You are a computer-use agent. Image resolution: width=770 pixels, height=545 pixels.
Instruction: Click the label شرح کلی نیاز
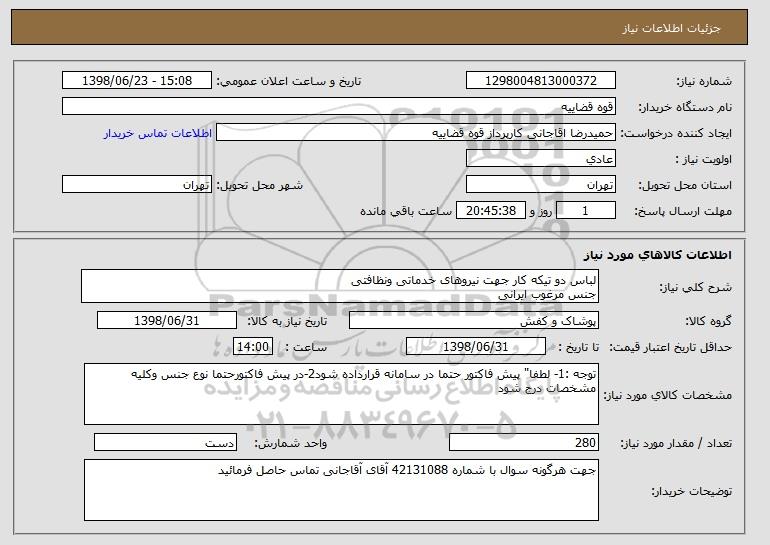[696, 288]
